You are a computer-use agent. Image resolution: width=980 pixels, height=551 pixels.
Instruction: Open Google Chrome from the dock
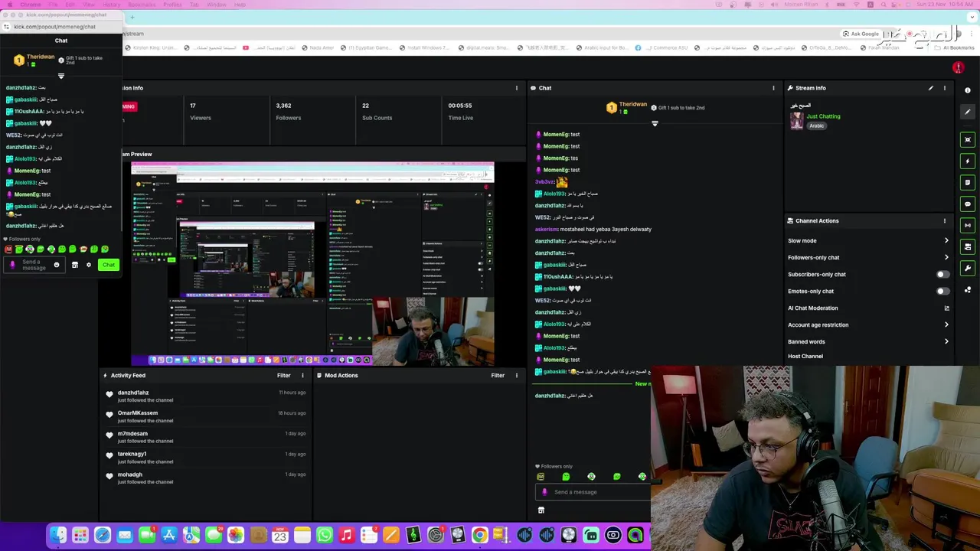(x=479, y=536)
